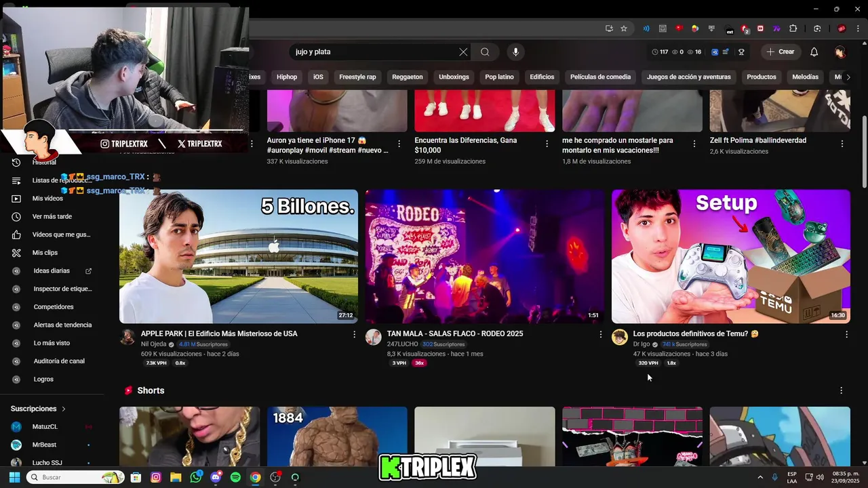Open Instagram from the taskbar
This screenshot has height=488, width=868.
pos(156,477)
